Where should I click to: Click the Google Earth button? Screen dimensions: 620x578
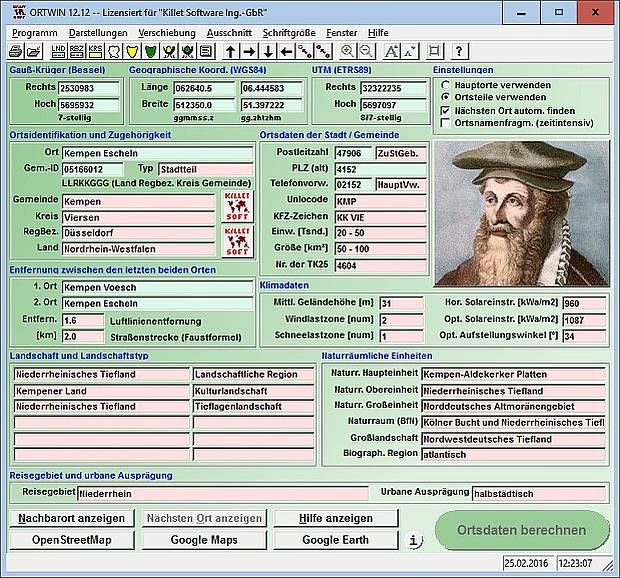click(336, 540)
